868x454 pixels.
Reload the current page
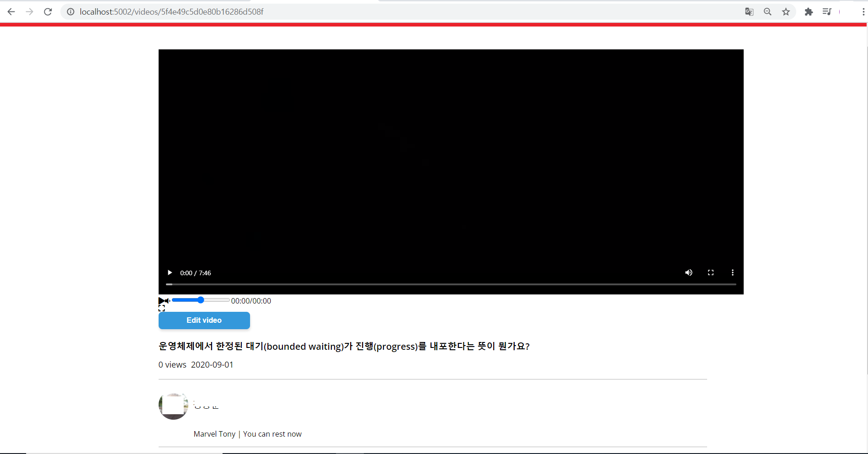[48, 12]
